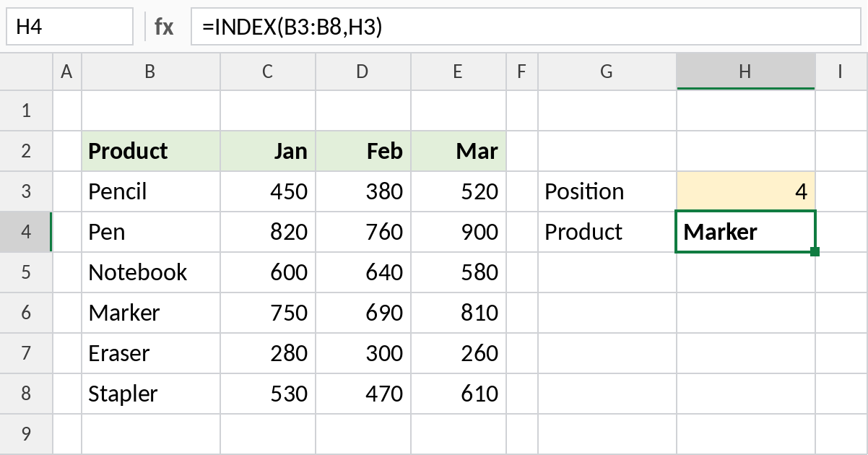Select row 8 header
868x455 pixels.
[x=27, y=394]
